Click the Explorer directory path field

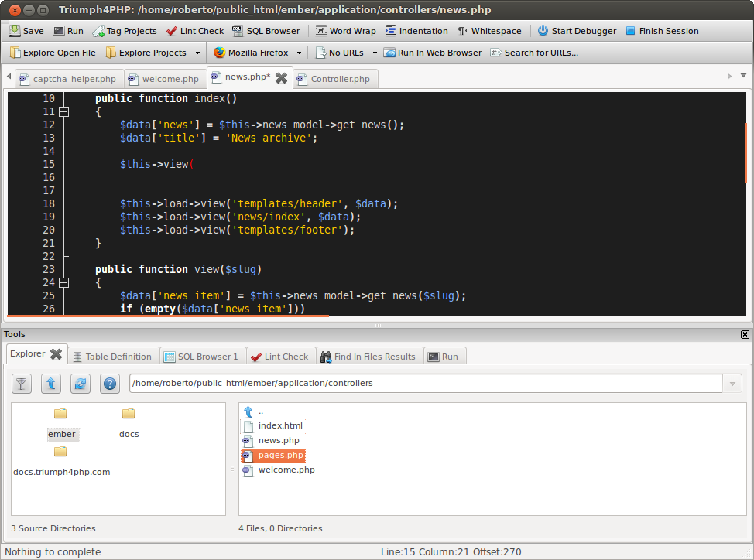pyautogui.click(x=426, y=383)
